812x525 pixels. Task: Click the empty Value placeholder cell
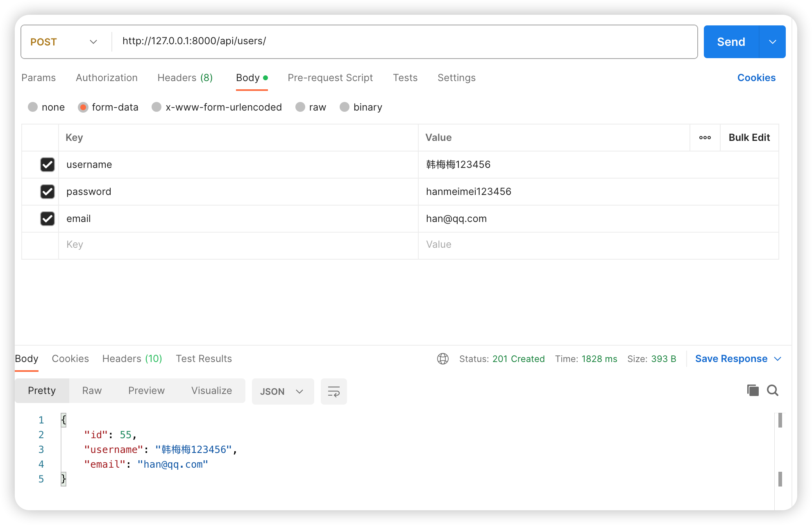[598, 245]
